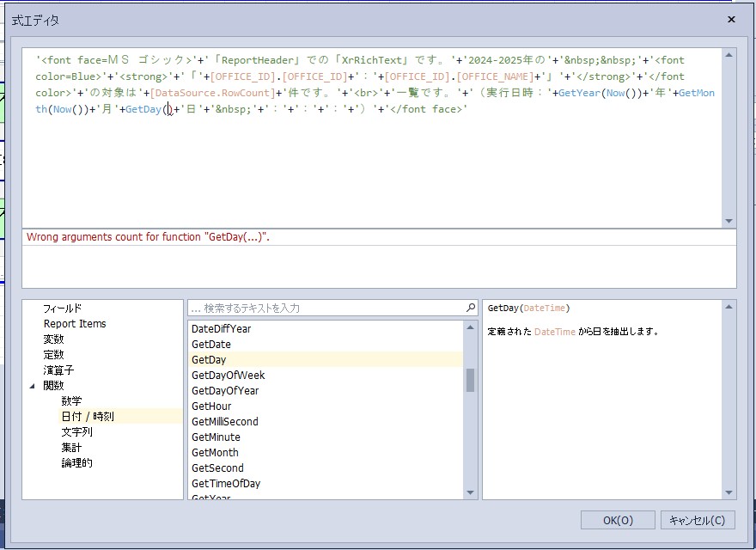Screen dimensions: 756x550
Task: Close the 式エディタ dialog
Action: click(x=731, y=19)
